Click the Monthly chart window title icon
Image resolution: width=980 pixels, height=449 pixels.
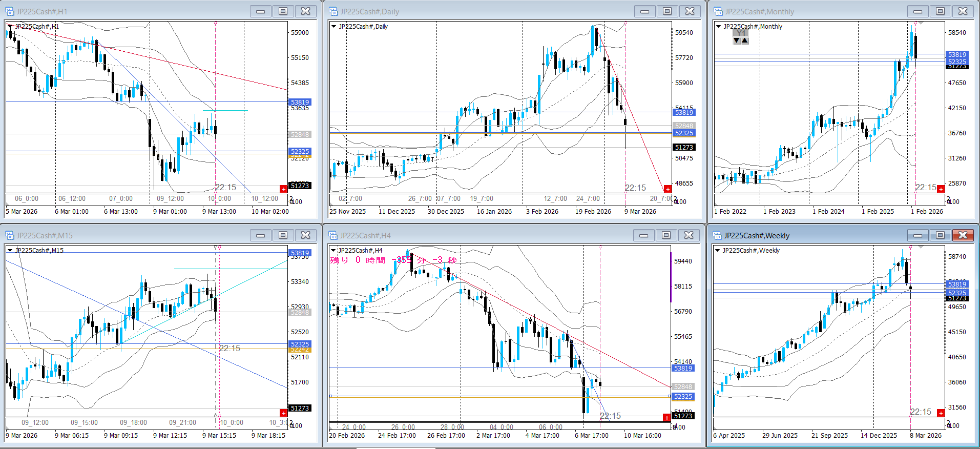[x=718, y=11]
